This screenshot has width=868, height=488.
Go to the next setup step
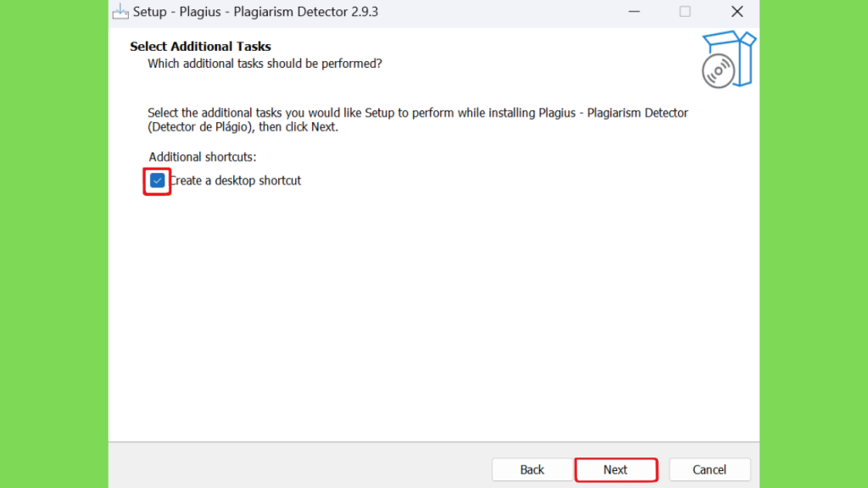[615, 469]
